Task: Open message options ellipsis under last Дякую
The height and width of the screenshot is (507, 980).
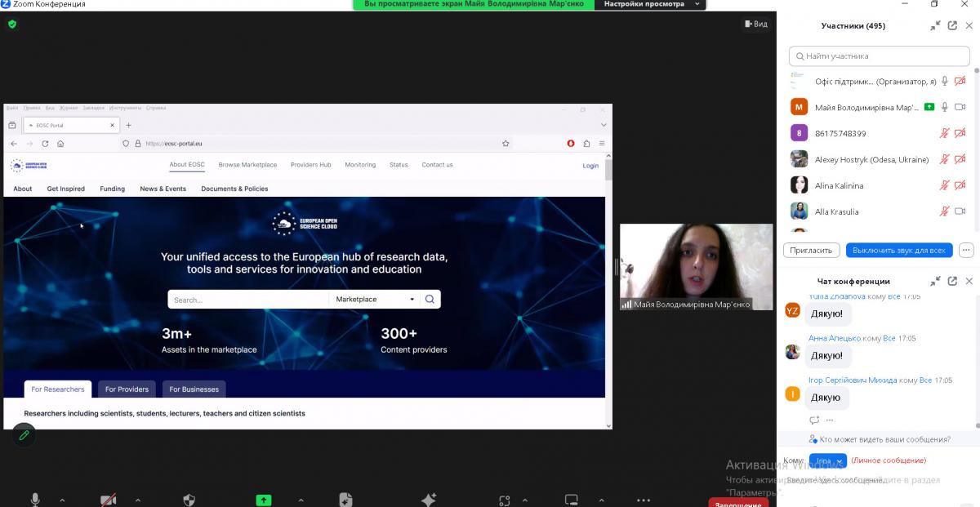Action: [x=830, y=420]
